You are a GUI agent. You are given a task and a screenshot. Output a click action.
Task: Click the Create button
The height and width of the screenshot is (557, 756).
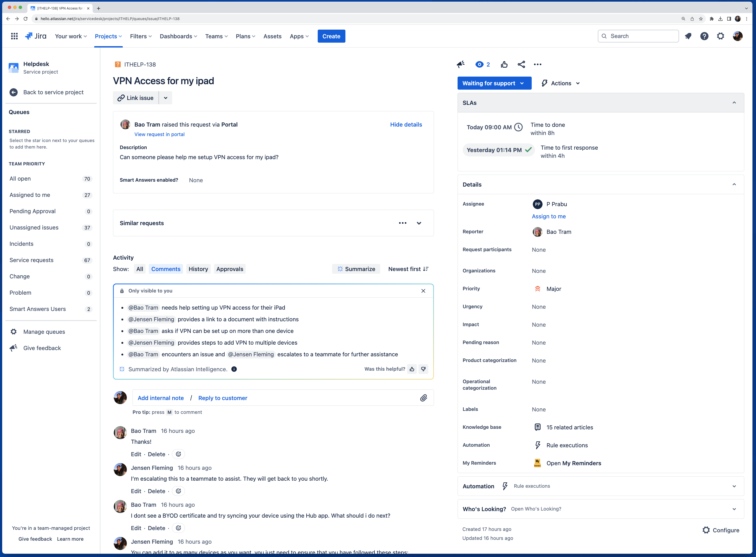331,36
